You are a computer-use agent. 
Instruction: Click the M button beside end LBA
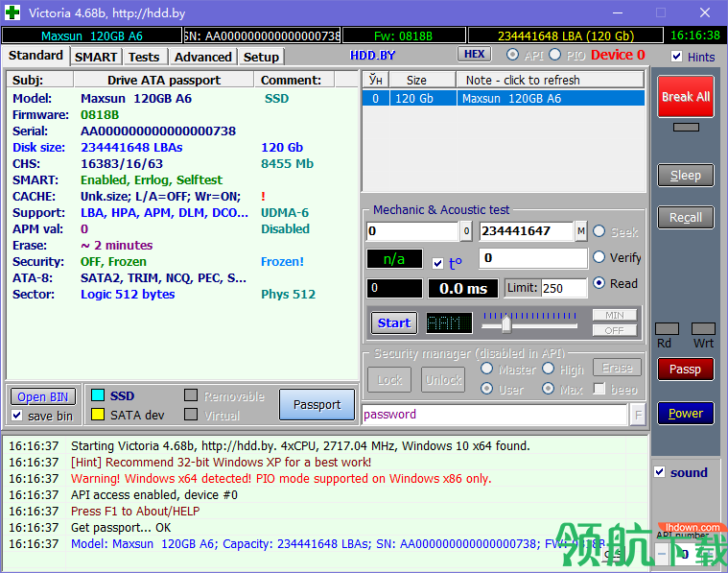coord(581,231)
